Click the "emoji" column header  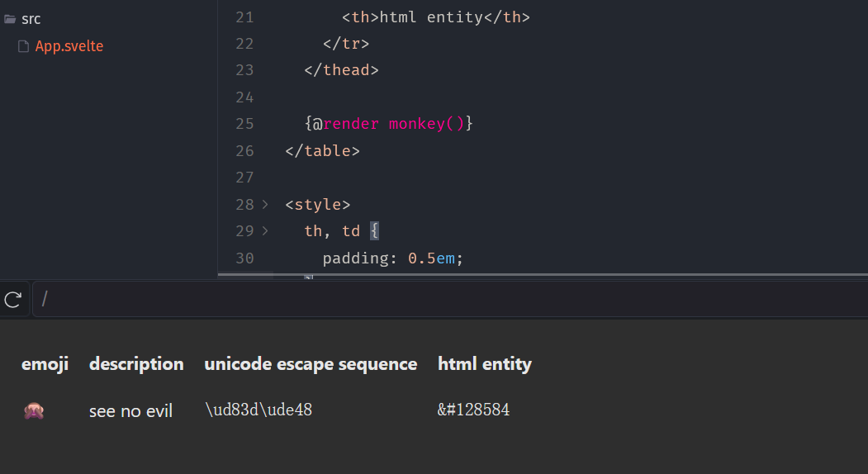click(x=45, y=363)
